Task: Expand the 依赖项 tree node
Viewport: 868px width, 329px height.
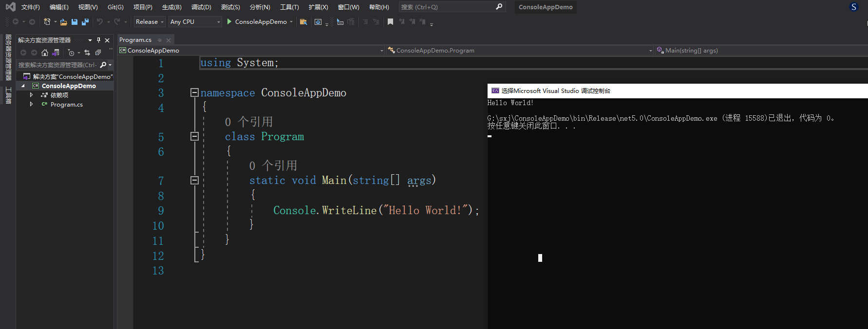Action: coord(31,95)
